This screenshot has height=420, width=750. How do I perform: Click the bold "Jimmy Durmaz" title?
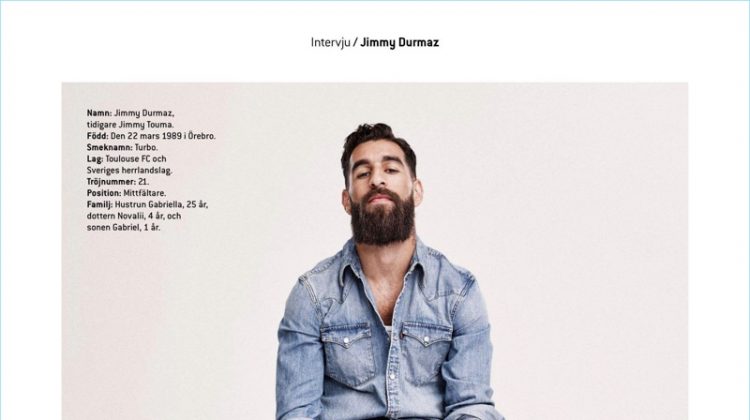pos(399,43)
